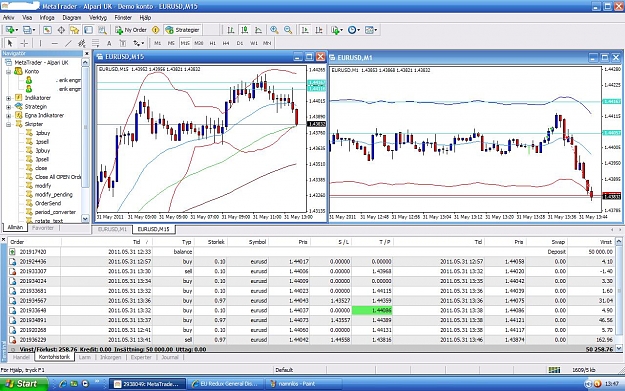
Task: Click the yellow MetaEditor diamond icon
Action: [155, 30]
